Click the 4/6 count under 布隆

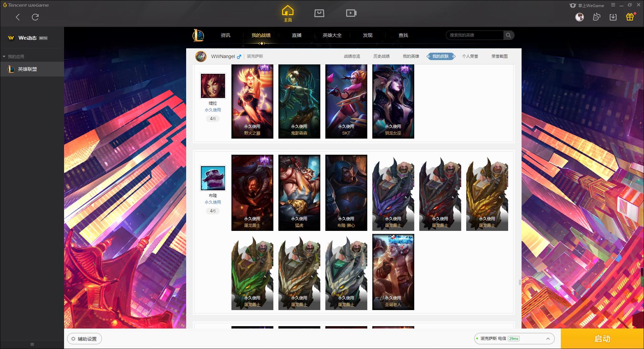pyautogui.click(x=213, y=211)
